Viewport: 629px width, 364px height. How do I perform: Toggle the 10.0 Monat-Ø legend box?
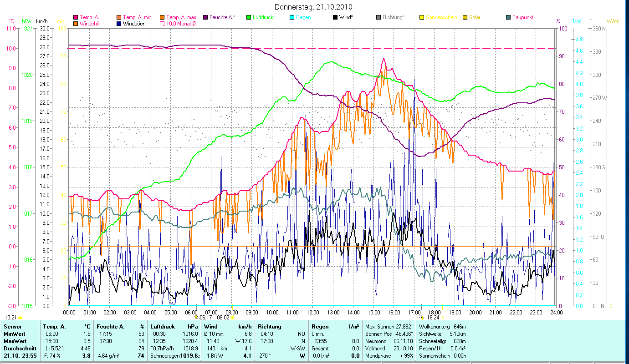[162, 23]
